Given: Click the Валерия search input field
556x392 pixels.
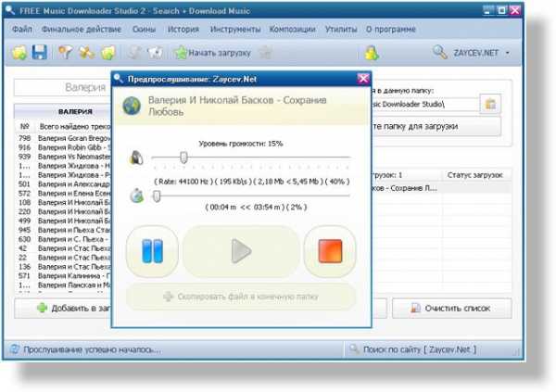Looking at the screenshot, I should (62, 87).
